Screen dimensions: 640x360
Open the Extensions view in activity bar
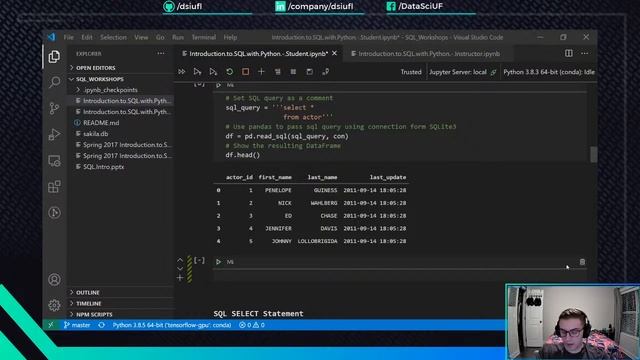(x=54, y=187)
